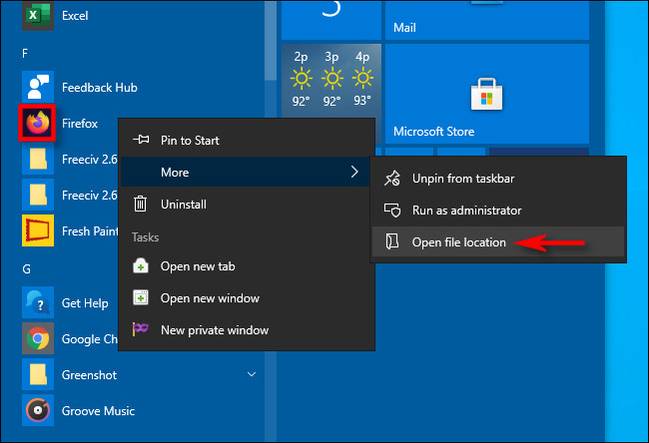Jump to letter G section header
Image resolution: width=649 pixels, height=443 pixels.
tap(25, 268)
